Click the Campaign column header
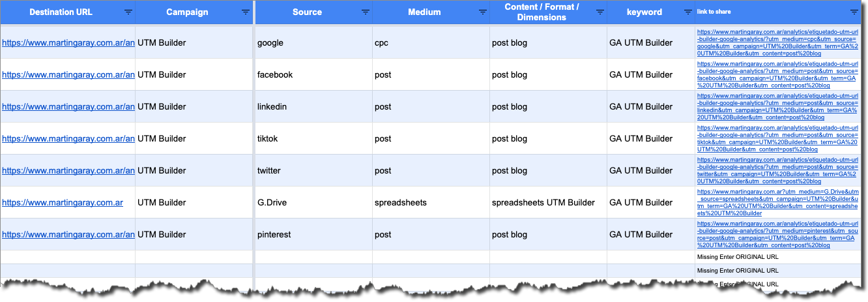Image resolution: width=868 pixels, height=302 pixels. (187, 12)
